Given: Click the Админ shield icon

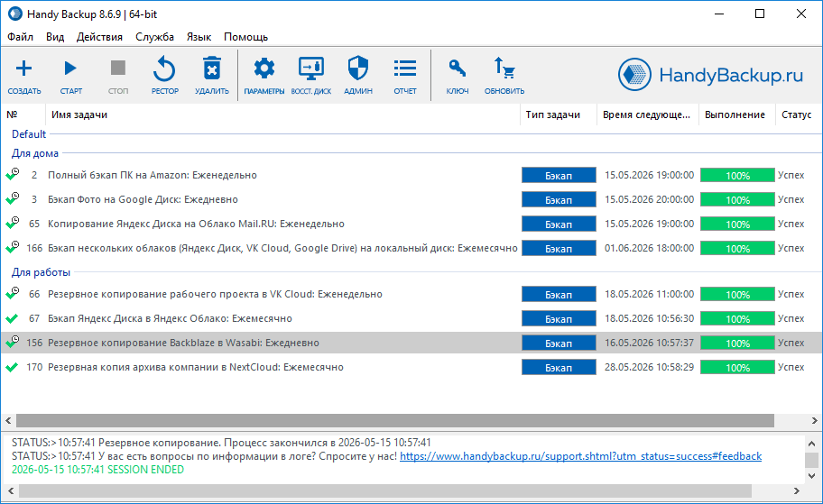Looking at the screenshot, I should (358, 69).
